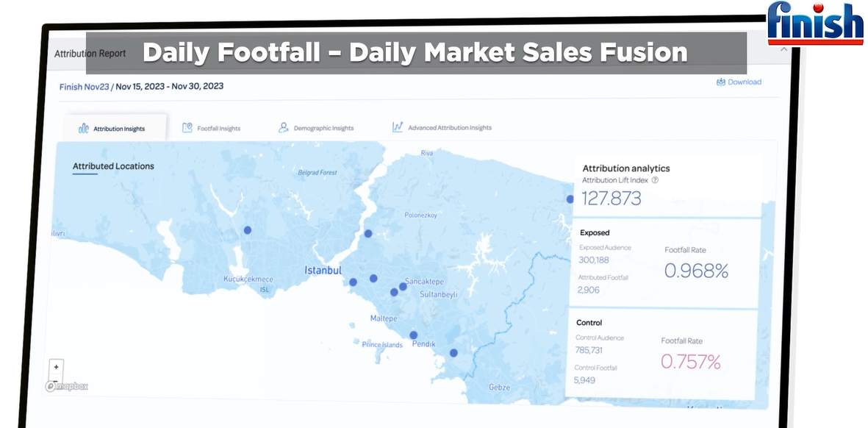Click the map-location icon on Footfall Insights tab
This screenshot has height=428, width=868.
(x=187, y=127)
